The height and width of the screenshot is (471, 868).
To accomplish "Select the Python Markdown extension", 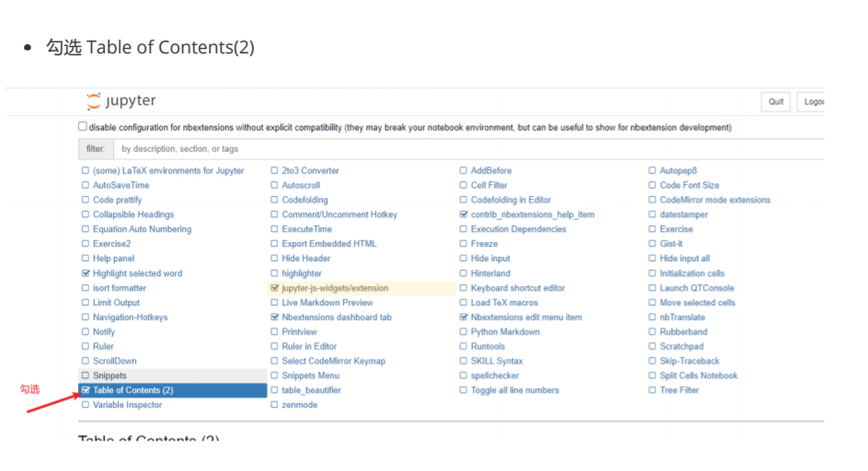I will [506, 332].
